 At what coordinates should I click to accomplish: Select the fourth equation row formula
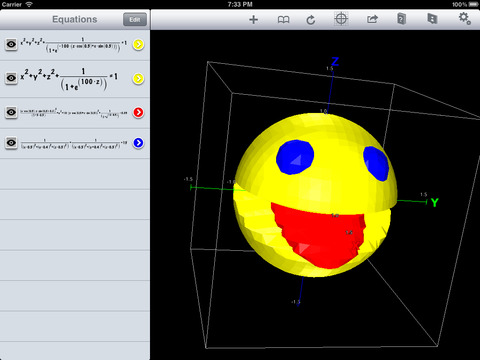click(74, 144)
